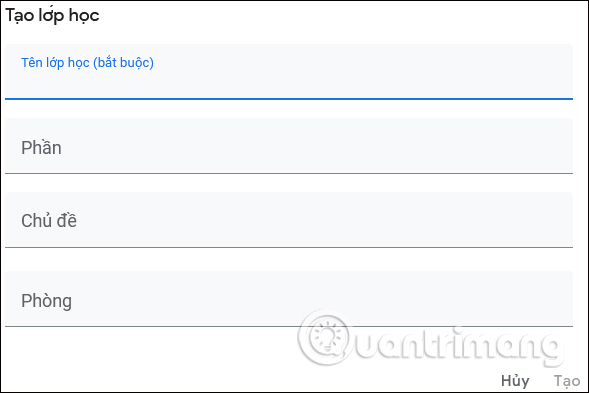Screen dimensions: 589x393
Task: Click into the Phòng input field
Action: tap(289, 299)
